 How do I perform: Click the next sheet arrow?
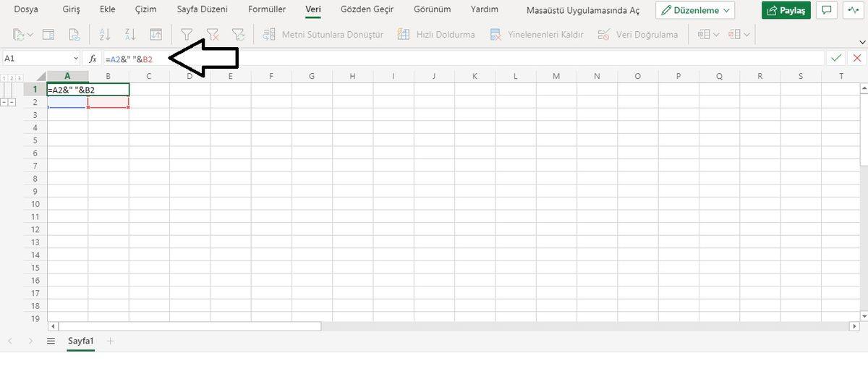[x=30, y=340]
